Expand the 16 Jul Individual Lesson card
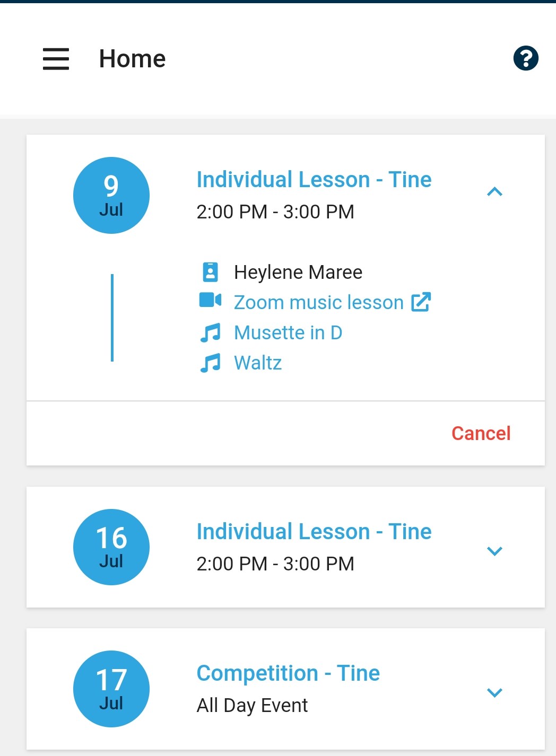The image size is (556, 756). (x=494, y=551)
